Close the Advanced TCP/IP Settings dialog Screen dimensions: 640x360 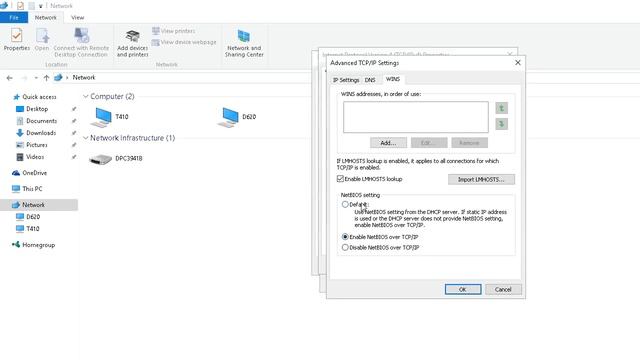point(518,62)
